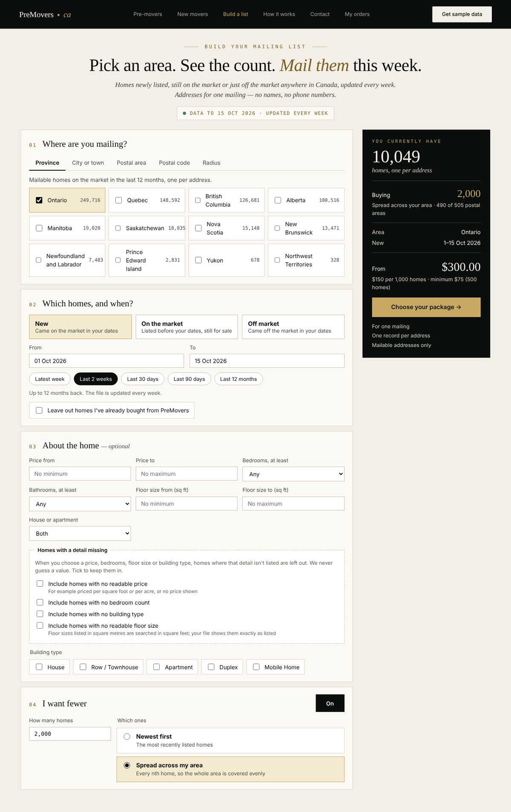Screen dimensions: 511x812
Task: Uncheck the Ontario province checkbox
Action: pyautogui.click(x=39, y=200)
